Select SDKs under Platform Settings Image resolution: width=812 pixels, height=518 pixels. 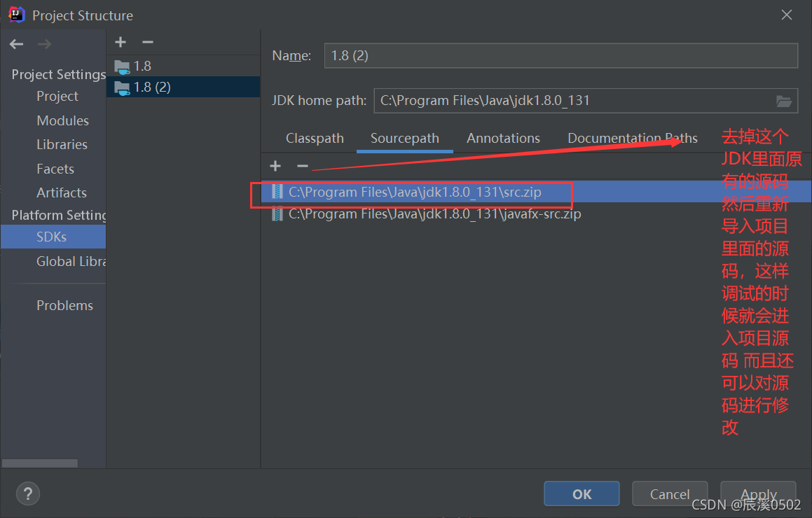point(53,237)
